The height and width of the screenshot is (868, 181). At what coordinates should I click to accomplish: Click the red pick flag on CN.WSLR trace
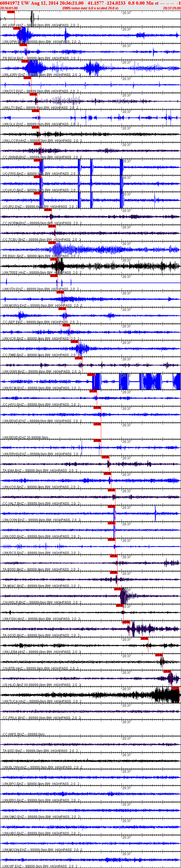[x=118, y=589]
